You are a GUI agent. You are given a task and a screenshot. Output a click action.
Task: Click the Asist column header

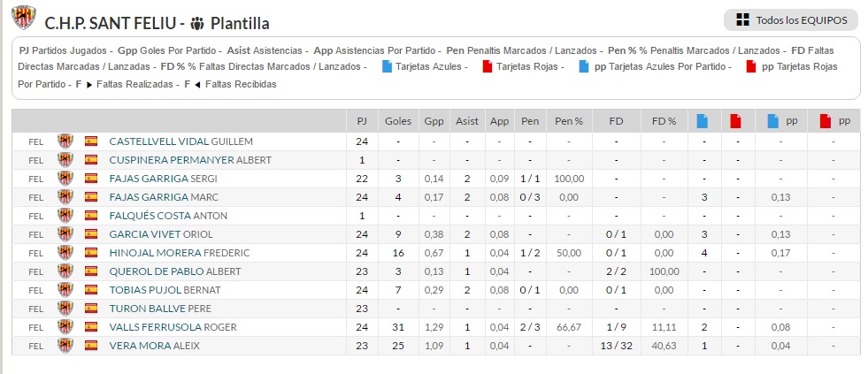(466, 121)
